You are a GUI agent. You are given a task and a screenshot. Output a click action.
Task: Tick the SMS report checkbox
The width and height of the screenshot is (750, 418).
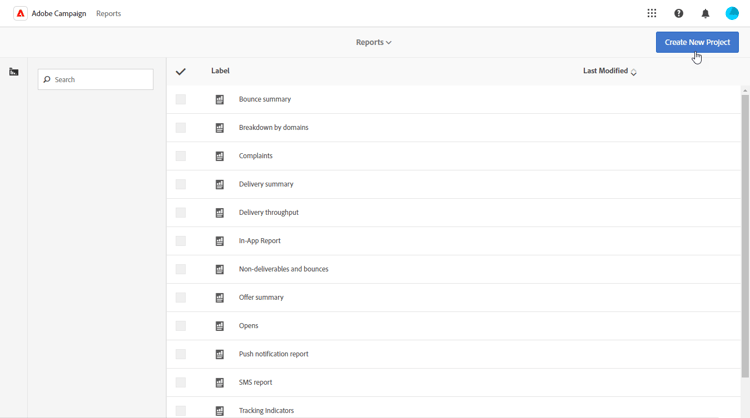(x=181, y=383)
